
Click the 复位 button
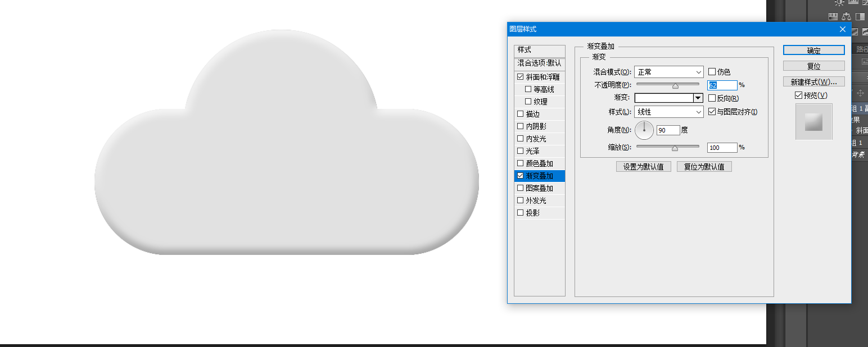813,66
